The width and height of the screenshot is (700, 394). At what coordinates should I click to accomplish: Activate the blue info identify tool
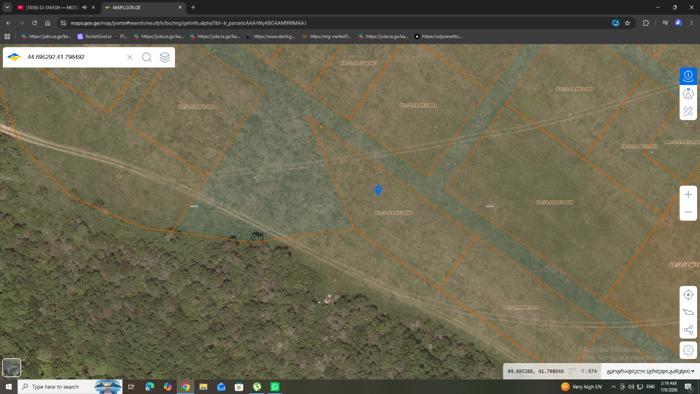click(688, 75)
